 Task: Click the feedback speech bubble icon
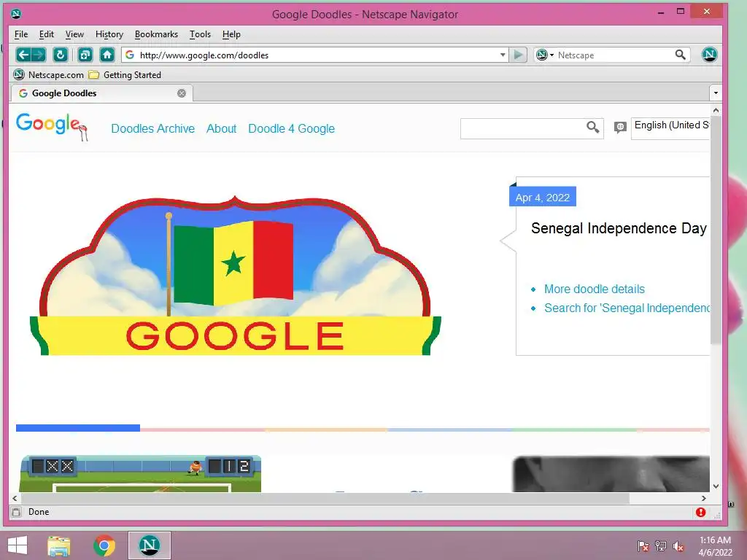620,127
